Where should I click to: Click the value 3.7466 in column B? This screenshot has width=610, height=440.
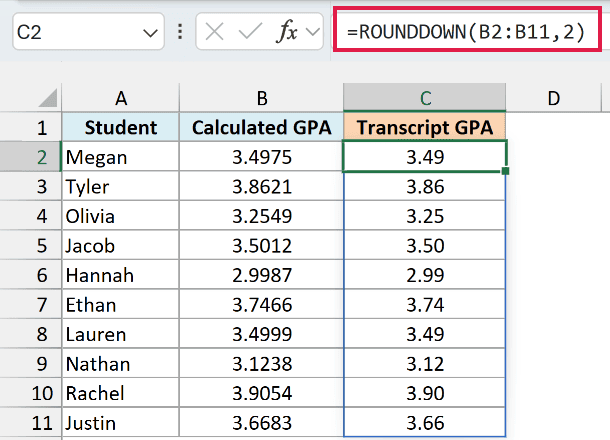(261, 305)
